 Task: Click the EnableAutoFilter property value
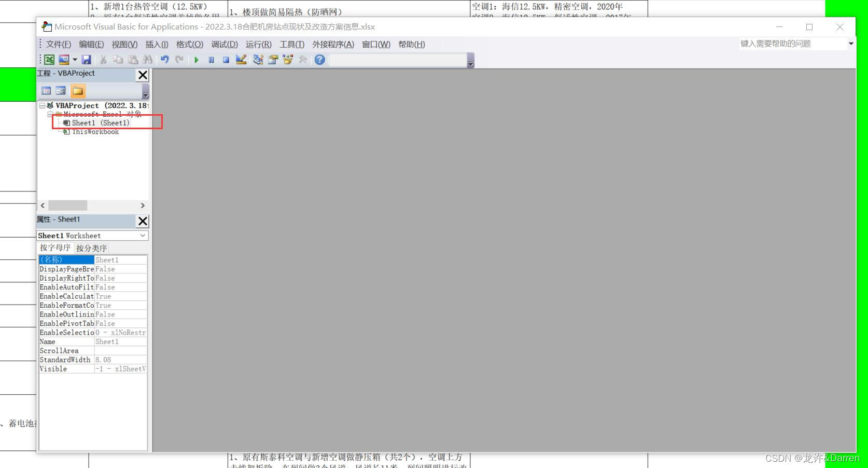tap(120, 287)
